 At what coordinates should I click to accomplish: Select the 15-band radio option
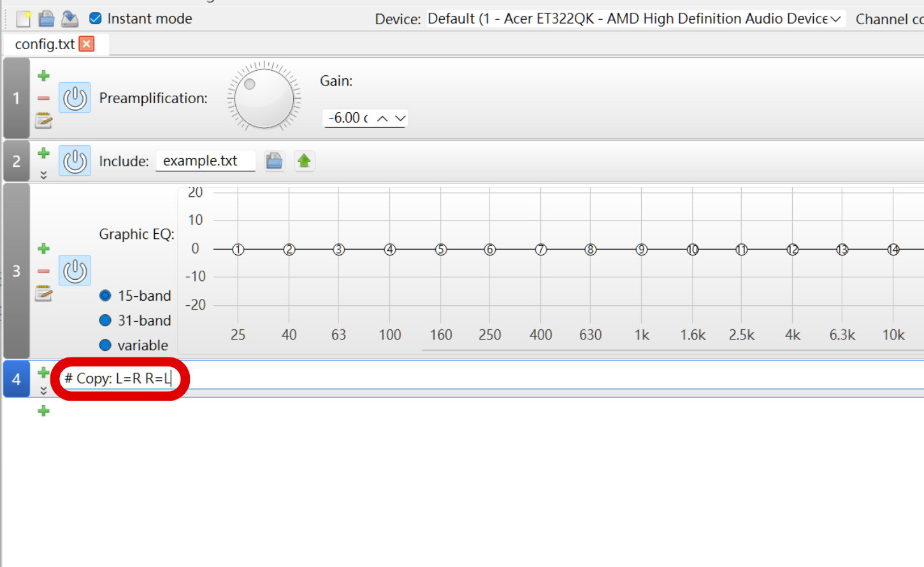point(106,296)
